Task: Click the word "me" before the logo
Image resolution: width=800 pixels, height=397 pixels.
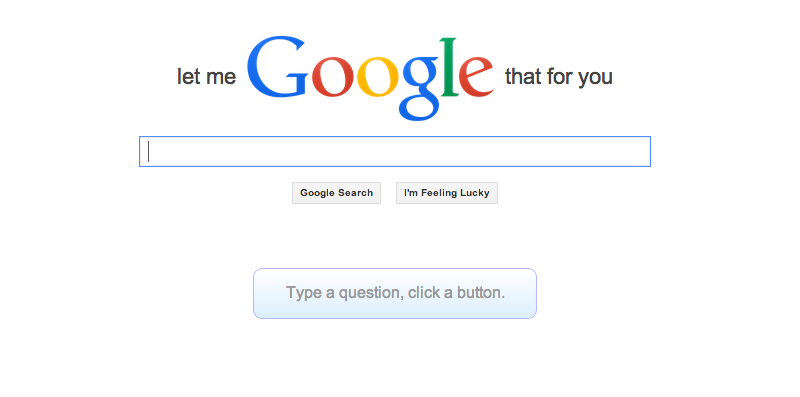Action: 221,79
